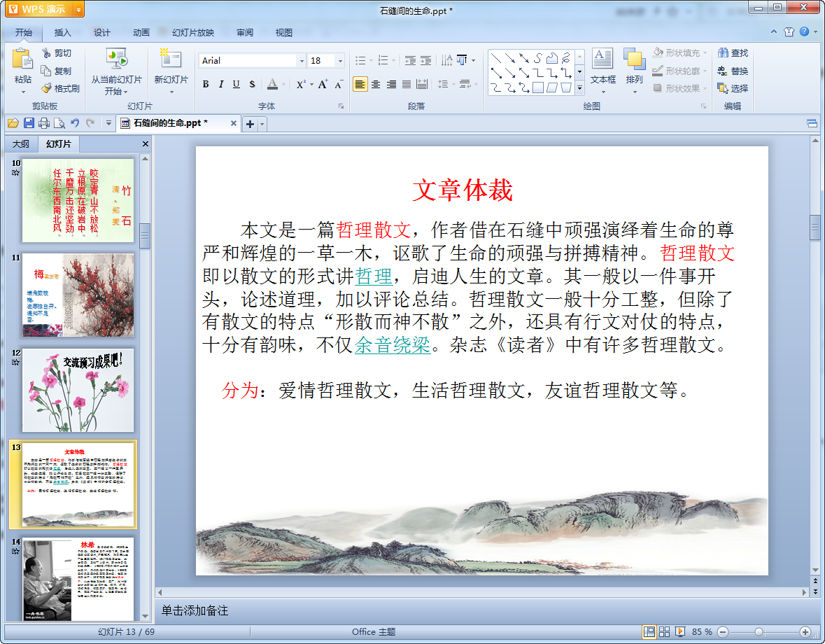Follow the 哲理 hyperlink in slide text
Image resolution: width=825 pixels, height=644 pixels.
[374, 276]
